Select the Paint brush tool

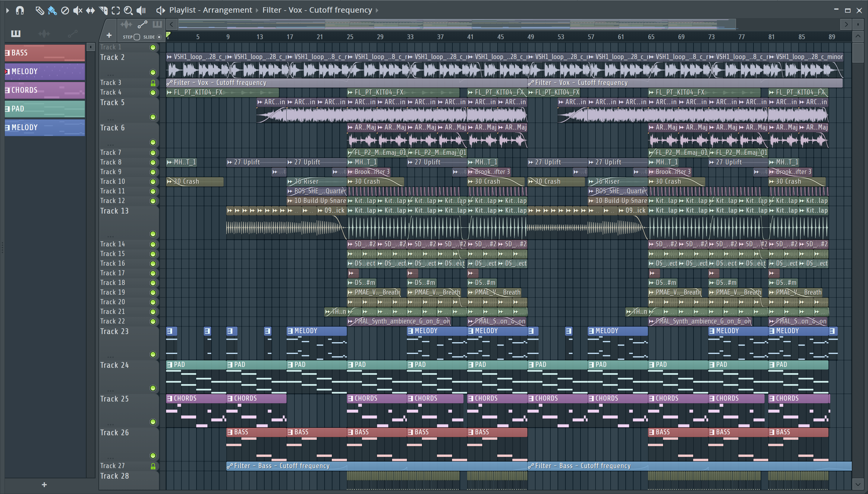click(x=52, y=11)
